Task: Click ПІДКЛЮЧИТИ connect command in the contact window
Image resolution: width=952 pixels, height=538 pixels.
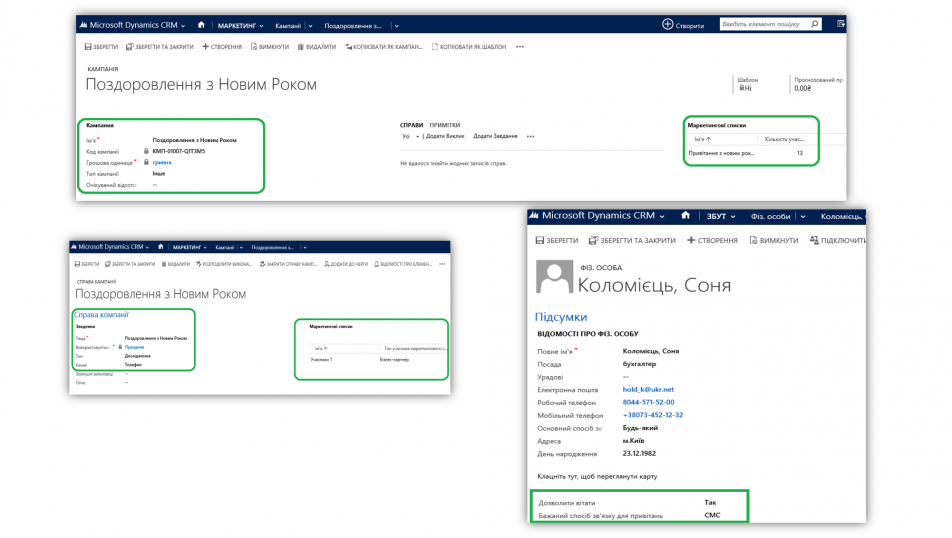Action: 838,240
